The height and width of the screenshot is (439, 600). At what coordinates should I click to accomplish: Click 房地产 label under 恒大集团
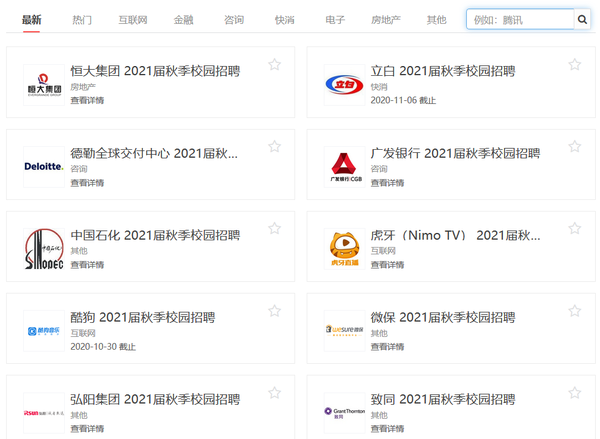pyautogui.click(x=83, y=87)
